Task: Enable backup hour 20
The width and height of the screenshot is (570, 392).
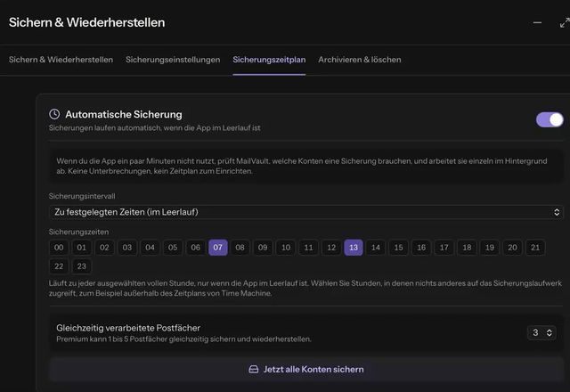Action: tap(513, 248)
